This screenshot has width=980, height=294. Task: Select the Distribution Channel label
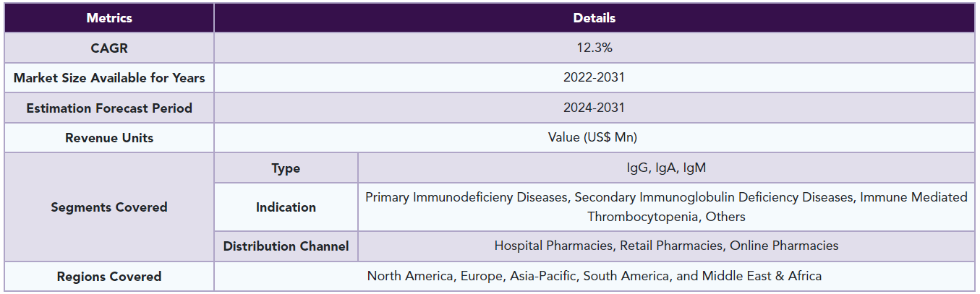pos(286,246)
